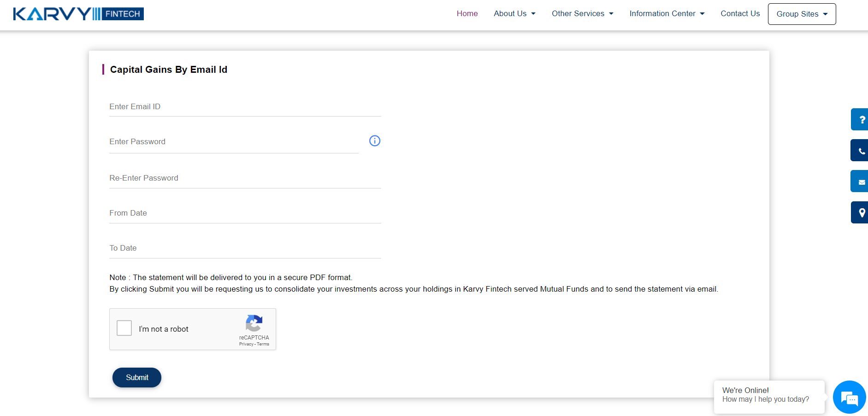Go to the Home menu item
The height and width of the screenshot is (416, 868).
click(x=467, y=14)
